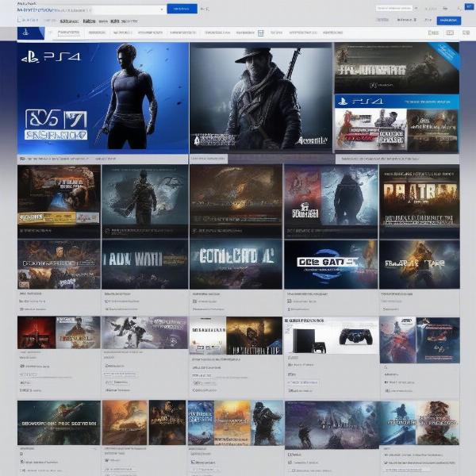This screenshot has height=476, width=476.
Task: Click the small top-right filter input box
Action: coord(394,8)
